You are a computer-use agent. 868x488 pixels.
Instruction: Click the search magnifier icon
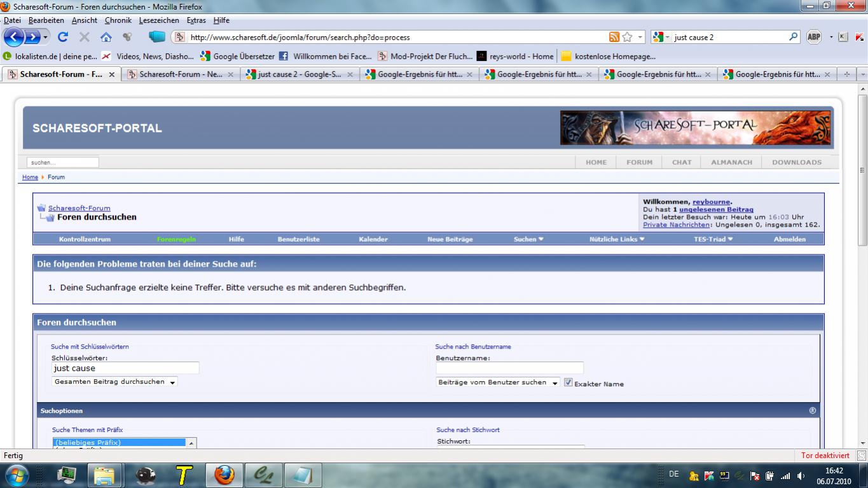point(794,37)
